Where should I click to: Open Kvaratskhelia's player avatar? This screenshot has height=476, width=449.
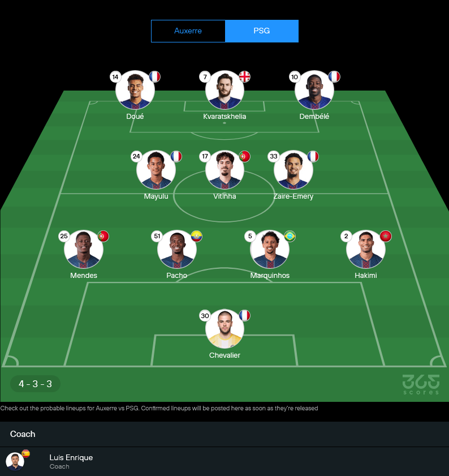click(225, 90)
